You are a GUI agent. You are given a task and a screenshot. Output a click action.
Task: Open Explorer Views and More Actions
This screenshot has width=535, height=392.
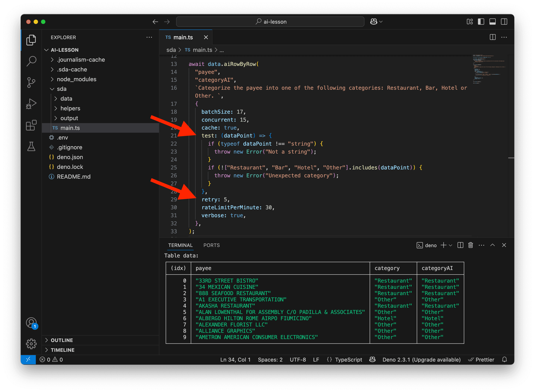pyautogui.click(x=149, y=37)
